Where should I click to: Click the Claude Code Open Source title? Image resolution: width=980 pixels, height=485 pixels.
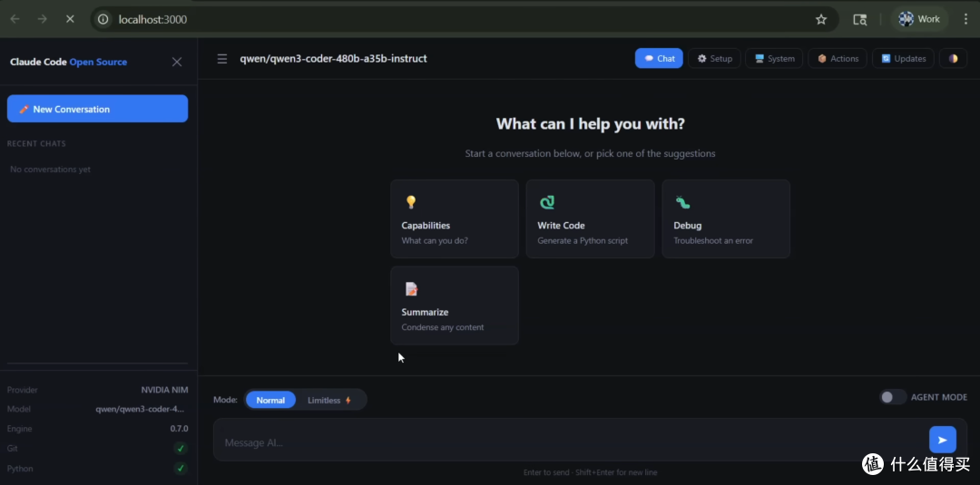point(68,62)
